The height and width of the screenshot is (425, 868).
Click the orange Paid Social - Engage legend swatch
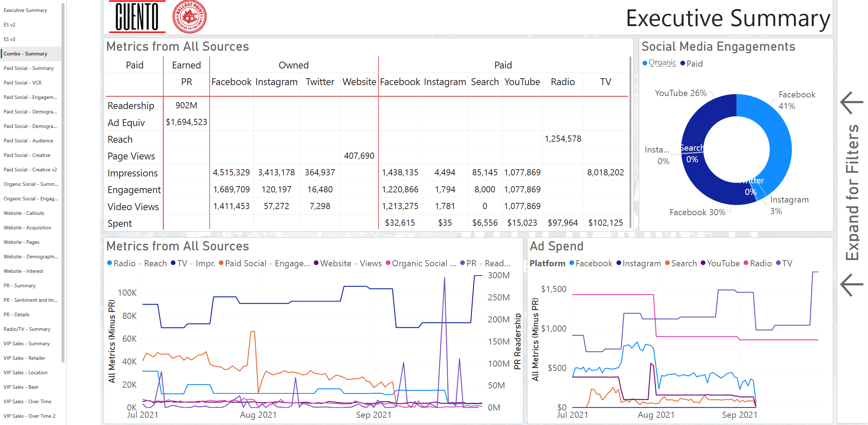pos(221,263)
